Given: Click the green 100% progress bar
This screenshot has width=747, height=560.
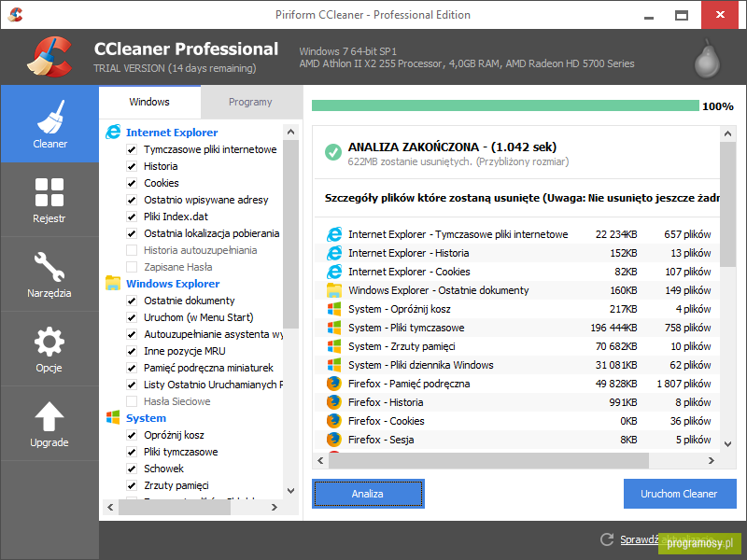Looking at the screenshot, I should (x=505, y=105).
